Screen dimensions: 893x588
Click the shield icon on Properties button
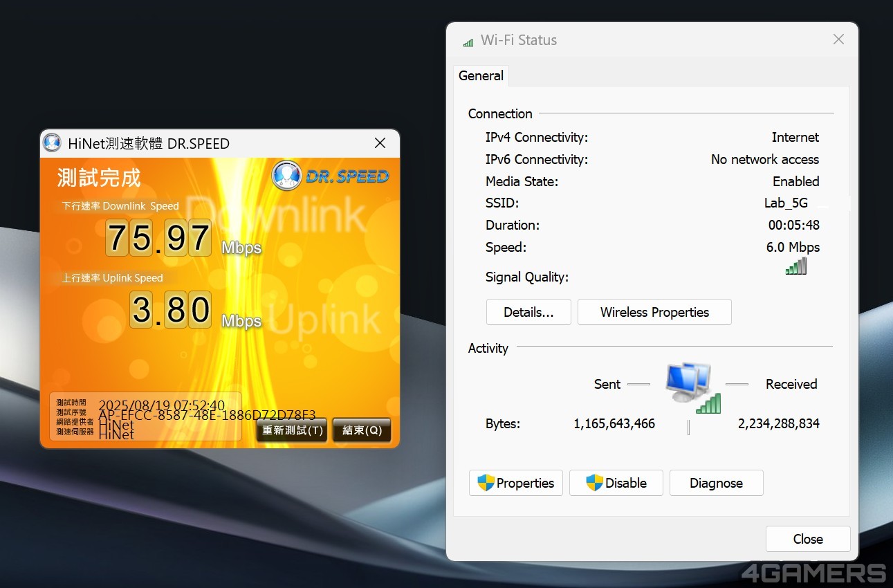(x=486, y=483)
